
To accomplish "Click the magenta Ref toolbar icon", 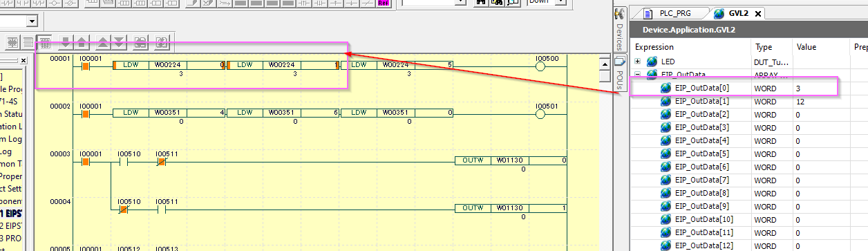I will [384, 3].
